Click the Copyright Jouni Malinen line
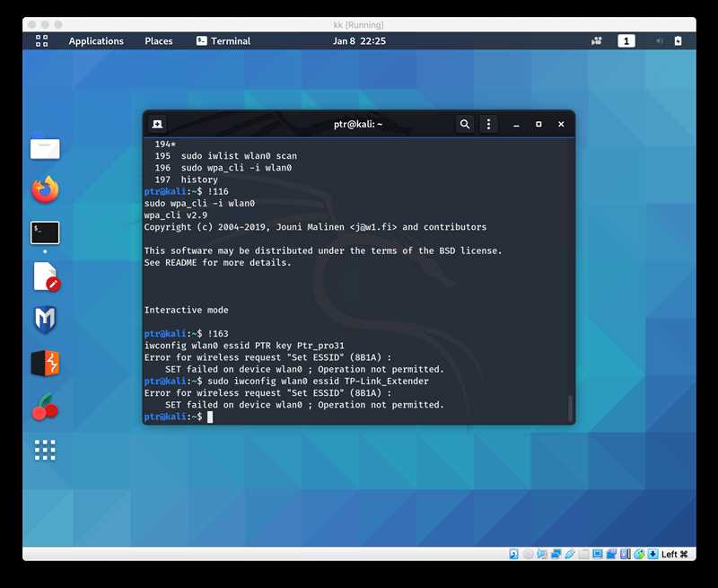The height and width of the screenshot is (588, 718). click(x=315, y=227)
